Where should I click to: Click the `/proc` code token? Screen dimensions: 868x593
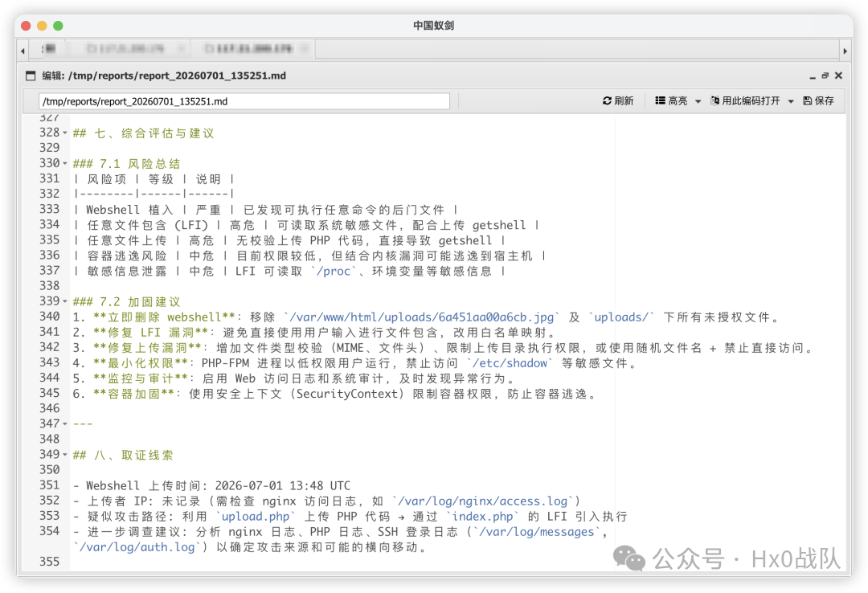tap(334, 272)
